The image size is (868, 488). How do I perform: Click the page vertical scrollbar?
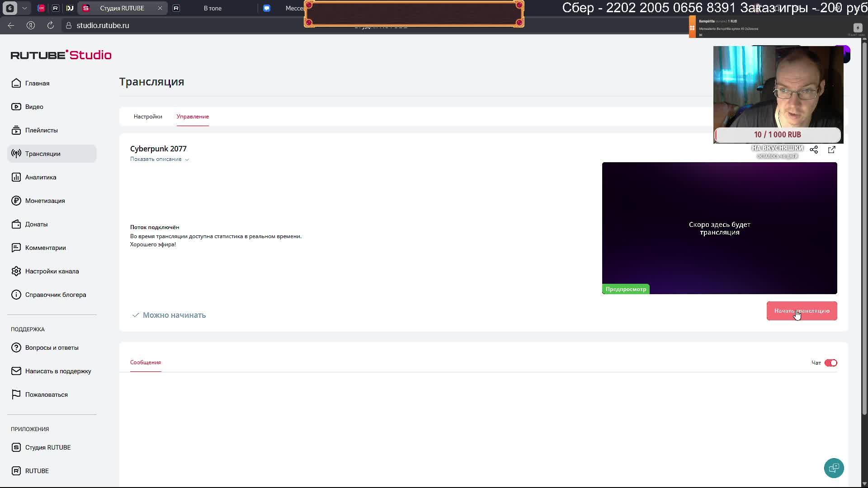(864, 226)
